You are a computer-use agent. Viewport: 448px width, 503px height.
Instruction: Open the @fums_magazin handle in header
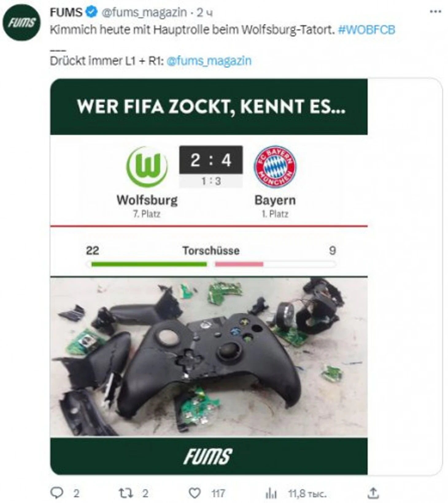click(x=144, y=12)
